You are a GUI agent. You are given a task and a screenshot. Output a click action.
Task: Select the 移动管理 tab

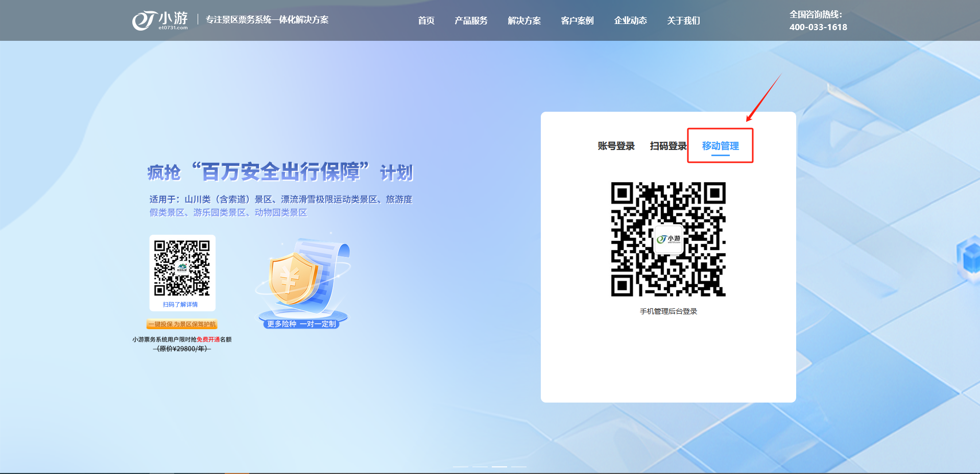720,146
